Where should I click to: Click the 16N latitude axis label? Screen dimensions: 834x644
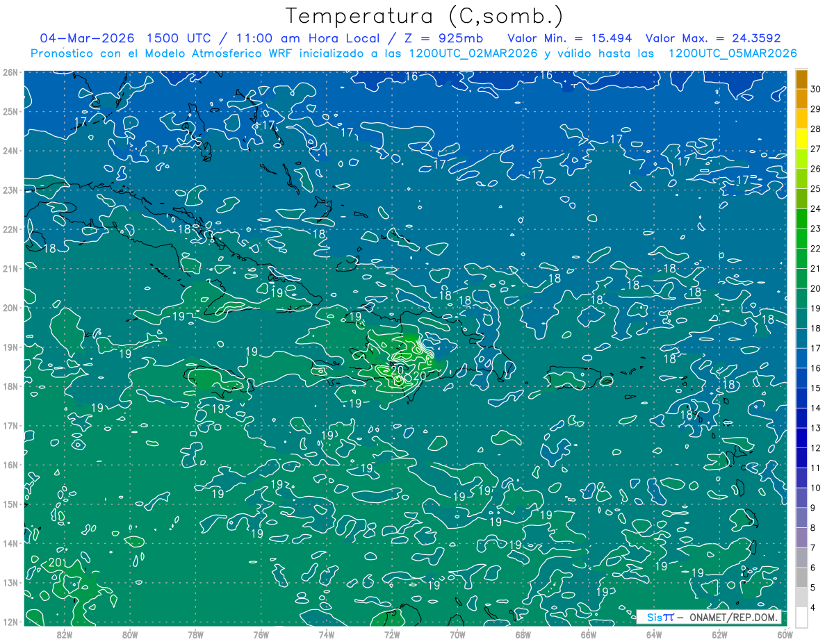click(x=10, y=465)
